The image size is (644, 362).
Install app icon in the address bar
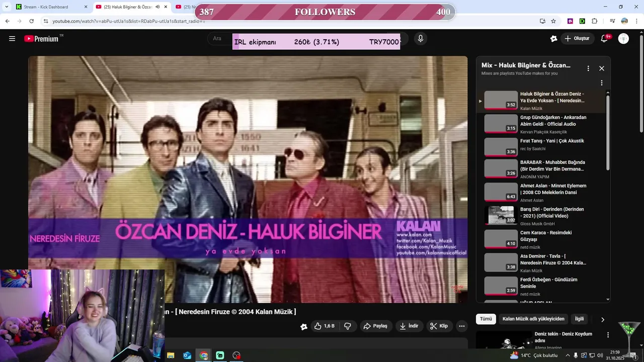click(542, 21)
